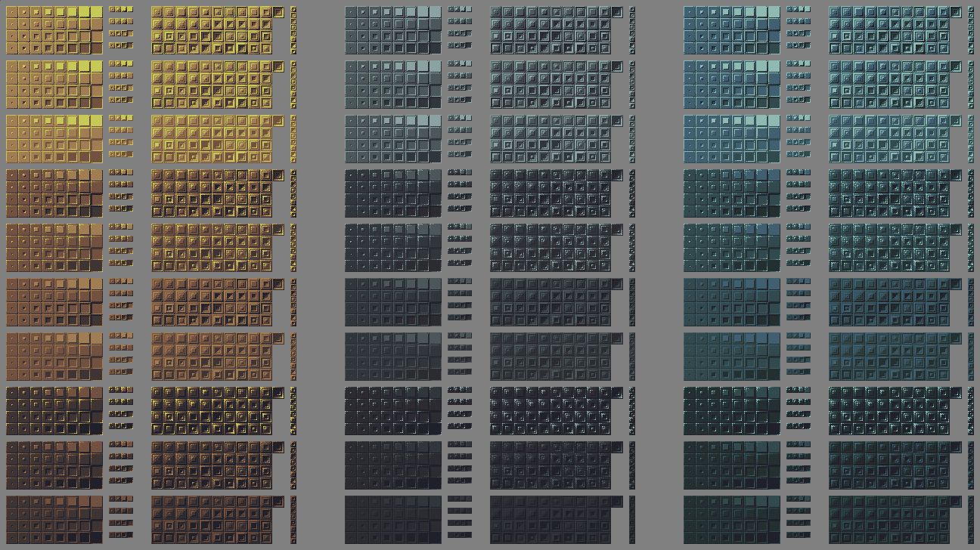This screenshot has height=550, width=980.
Task: Select top-left tile of bottom middle dark gray grid
Action: pos(351,502)
